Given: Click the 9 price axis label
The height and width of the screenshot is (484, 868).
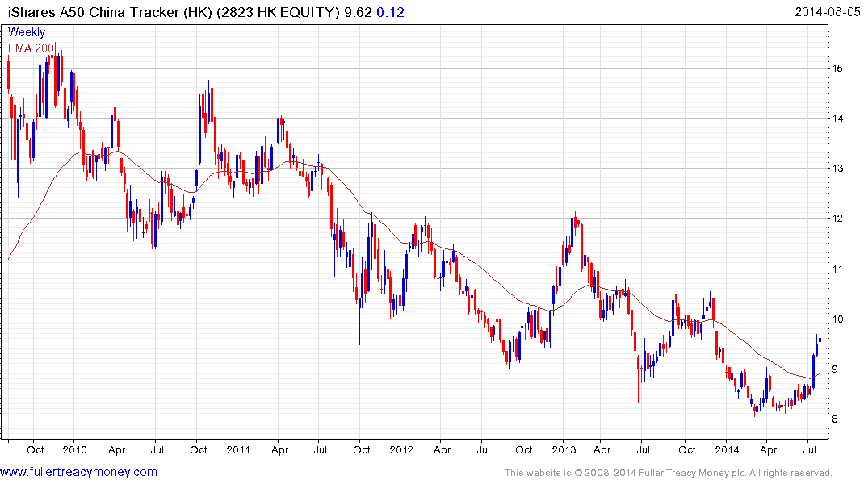Looking at the screenshot, I should pyautogui.click(x=834, y=369).
